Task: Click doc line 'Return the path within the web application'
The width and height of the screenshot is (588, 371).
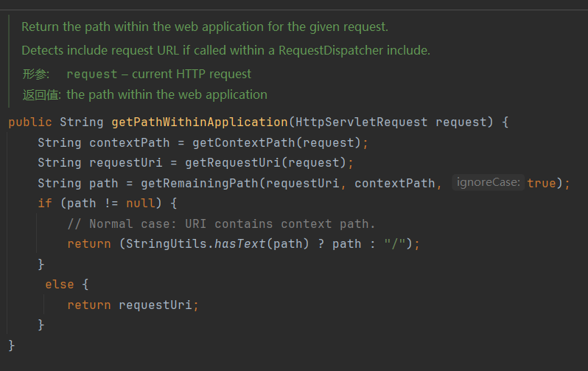Action: click(x=205, y=27)
